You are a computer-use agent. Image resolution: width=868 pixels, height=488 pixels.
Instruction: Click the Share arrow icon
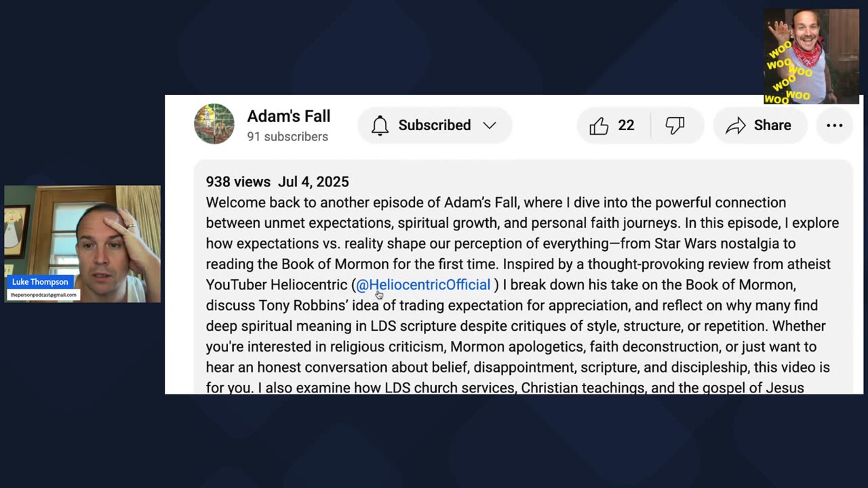[736, 125]
